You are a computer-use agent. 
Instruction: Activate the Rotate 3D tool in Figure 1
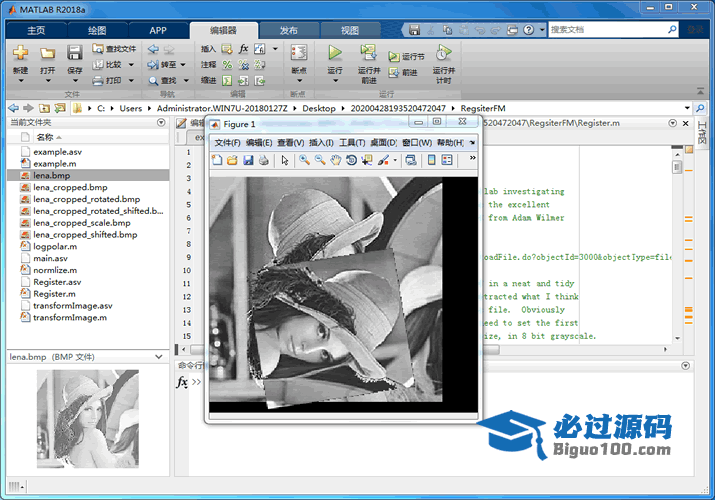coord(352,160)
